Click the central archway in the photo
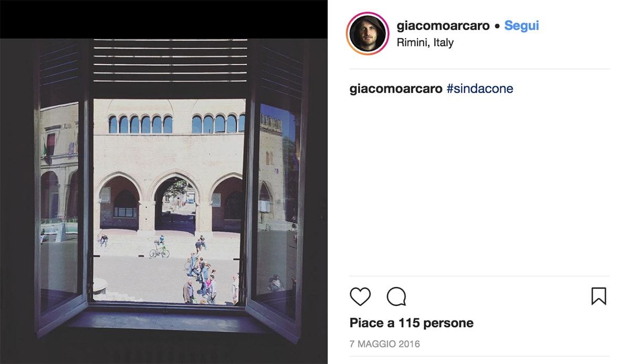This screenshot has height=364, width=630. (175, 205)
